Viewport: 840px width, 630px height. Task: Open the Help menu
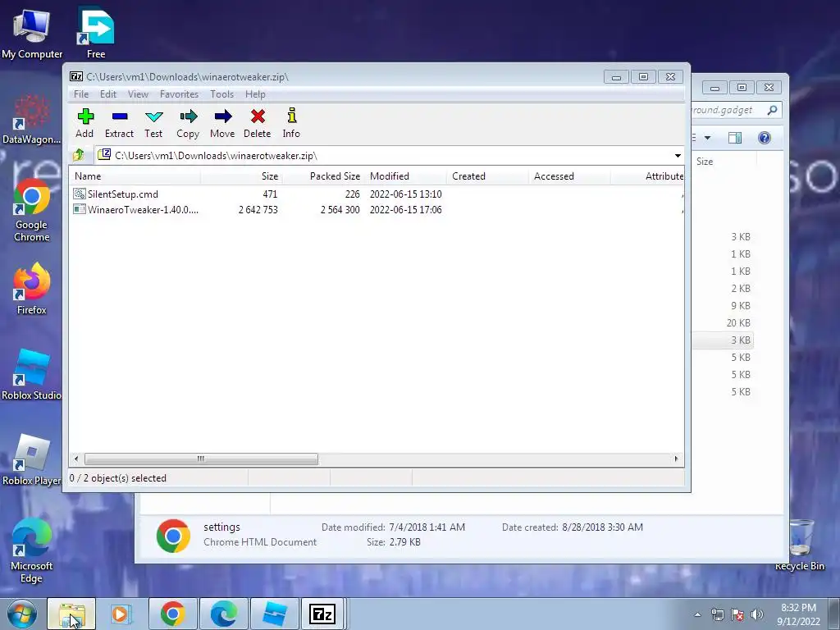[255, 94]
